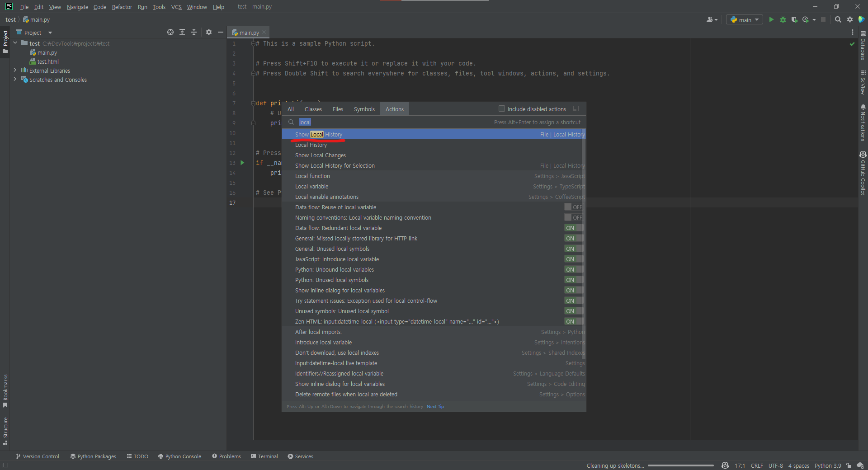Image resolution: width=868 pixels, height=470 pixels.
Task: Open the search popup in Find tool window
Action: (x=576, y=108)
